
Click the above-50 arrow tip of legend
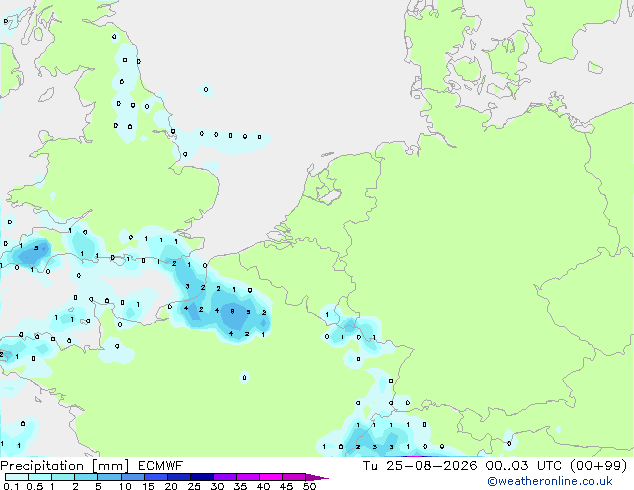pos(317,478)
